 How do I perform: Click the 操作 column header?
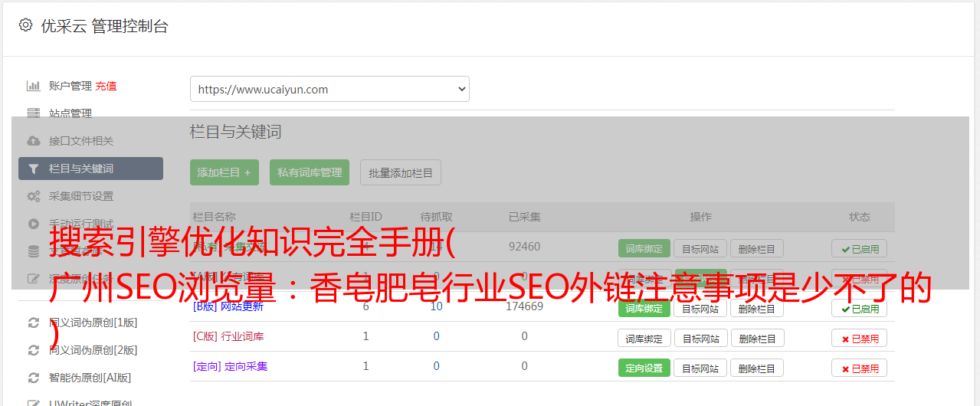pyautogui.click(x=700, y=217)
